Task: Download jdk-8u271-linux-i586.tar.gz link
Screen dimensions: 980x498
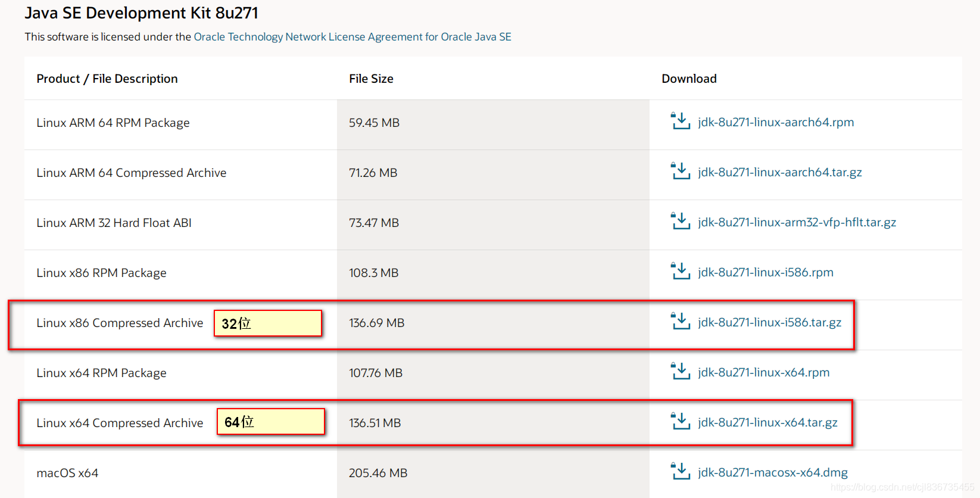Action: click(x=770, y=322)
